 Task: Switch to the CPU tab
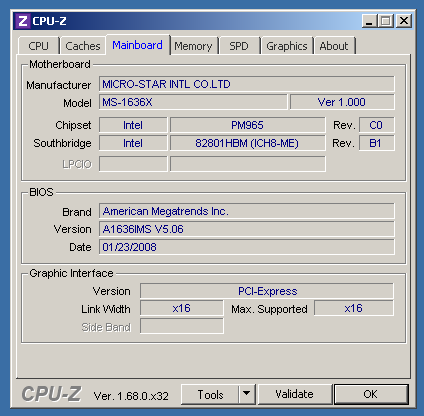[x=39, y=46]
